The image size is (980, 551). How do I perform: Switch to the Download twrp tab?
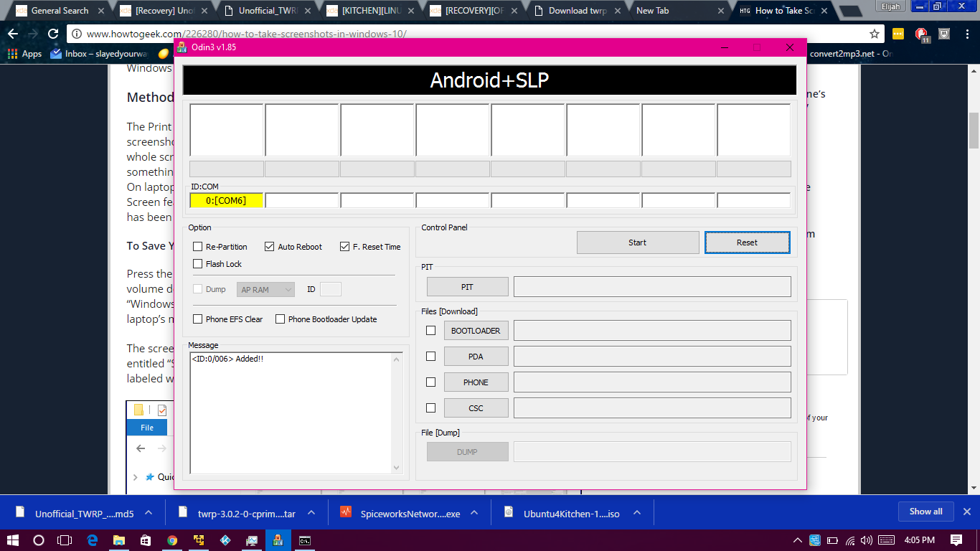click(x=578, y=11)
